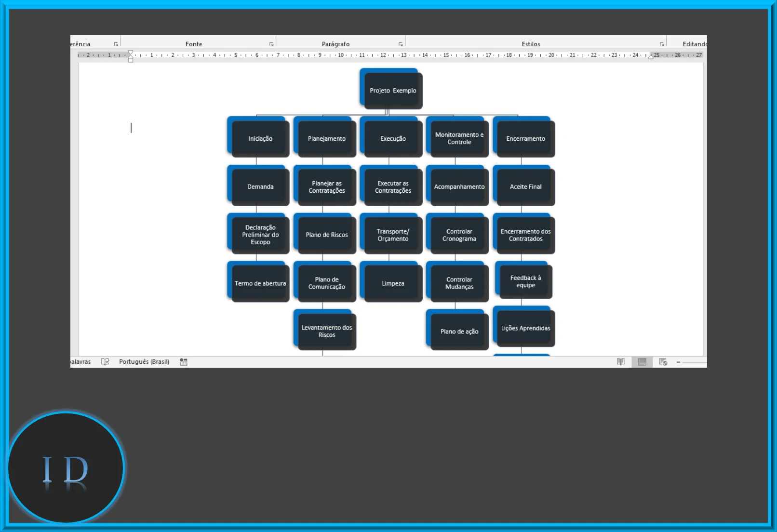Open the Fonte dialog box launcher
Image resolution: width=777 pixels, height=532 pixels.
[271, 43]
